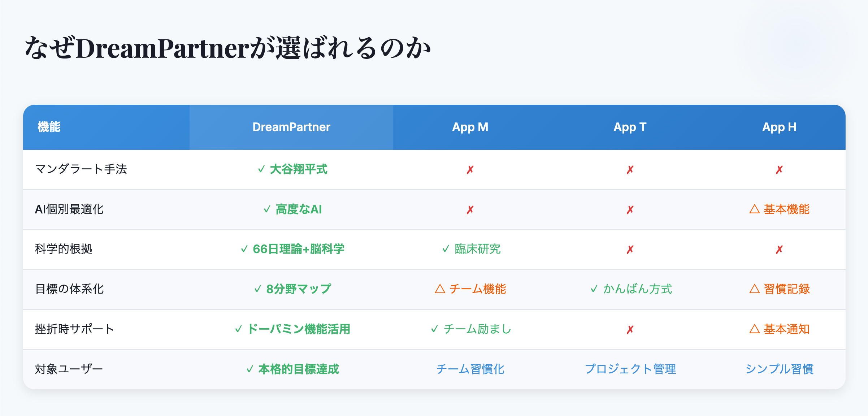Screen dimensions: 868x416
Task: Click the 挫折時サポート row label
Action: (x=74, y=329)
